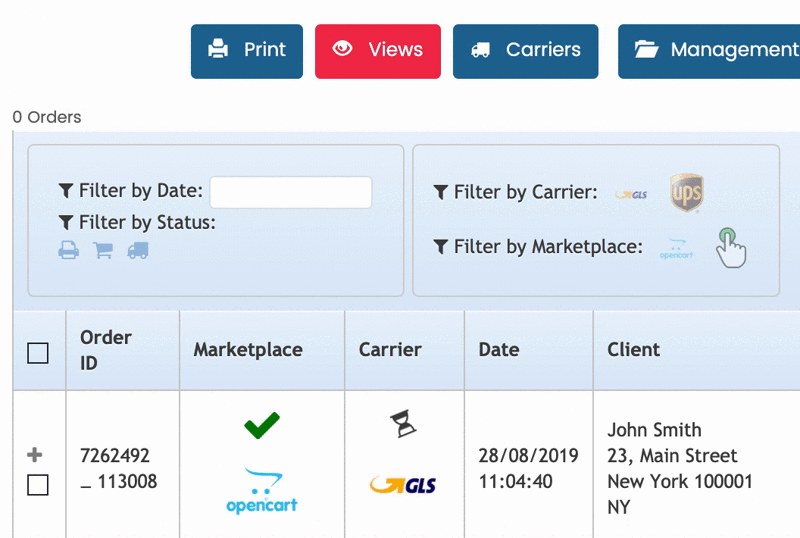Check the box for order 7262492
This screenshot has width=800, height=538.
(38, 484)
